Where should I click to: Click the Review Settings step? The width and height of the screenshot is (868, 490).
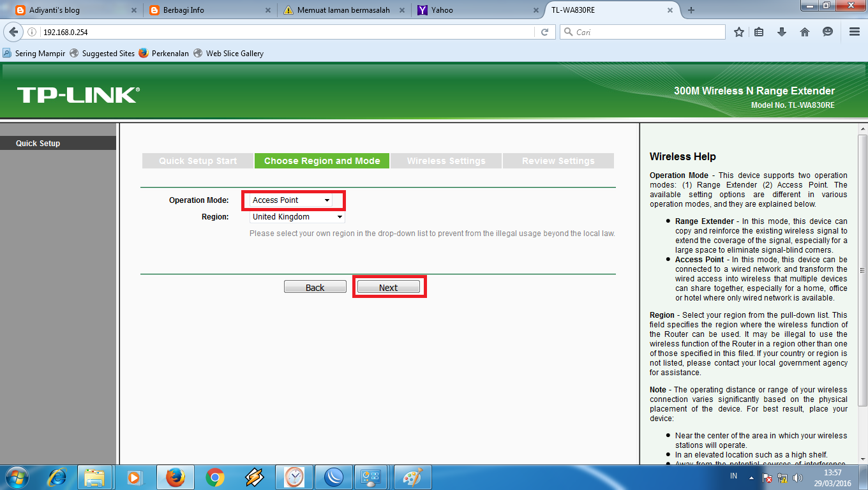coord(558,161)
